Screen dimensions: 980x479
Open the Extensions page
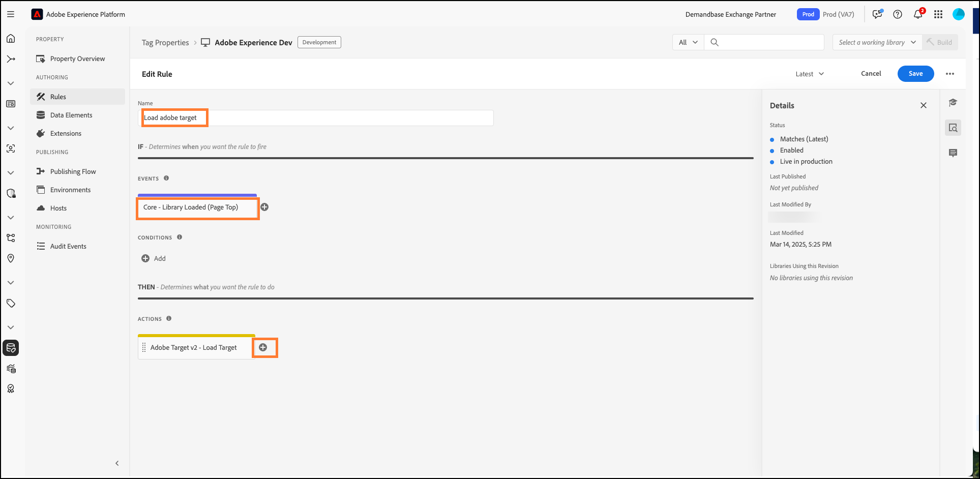pyautogui.click(x=66, y=133)
